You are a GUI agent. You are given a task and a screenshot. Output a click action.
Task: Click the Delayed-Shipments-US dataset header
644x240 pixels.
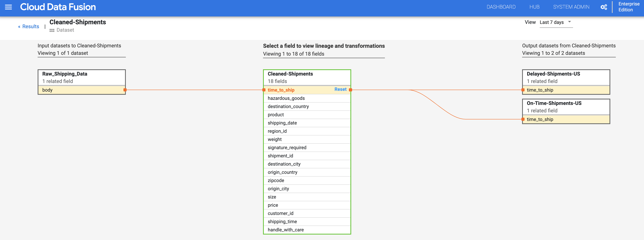coord(554,74)
